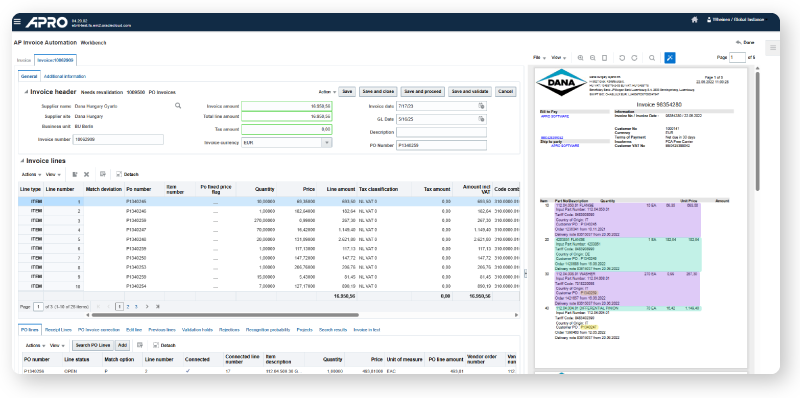Select invoice line row number 2
800x398 pixels.
tap(269, 211)
